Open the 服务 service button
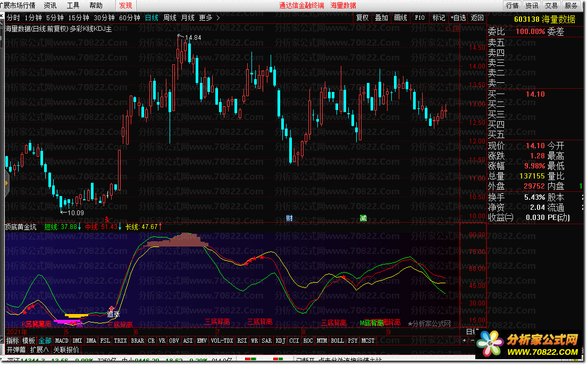The width and height of the screenshot is (588, 365). point(571,5)
